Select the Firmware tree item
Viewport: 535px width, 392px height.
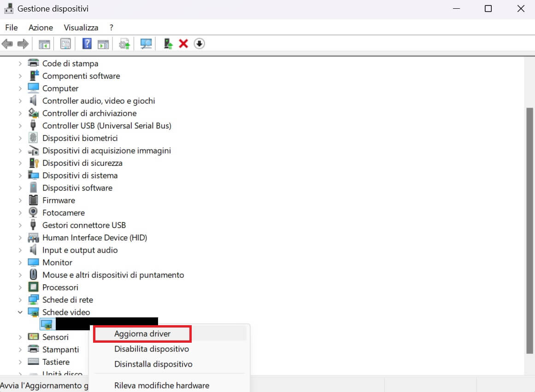tap(59, 200)
